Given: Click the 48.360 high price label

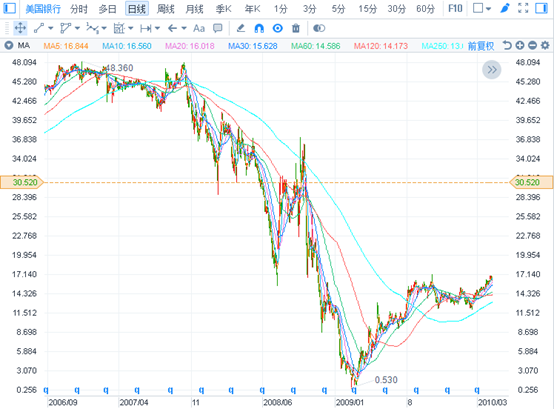Looking at the screenshot, I should (120, 68).
